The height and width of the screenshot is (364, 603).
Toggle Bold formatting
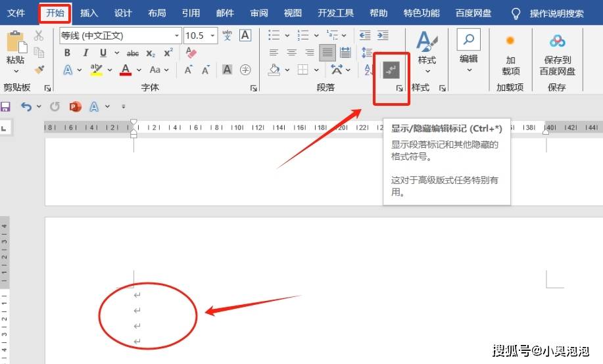pos(67,53)
